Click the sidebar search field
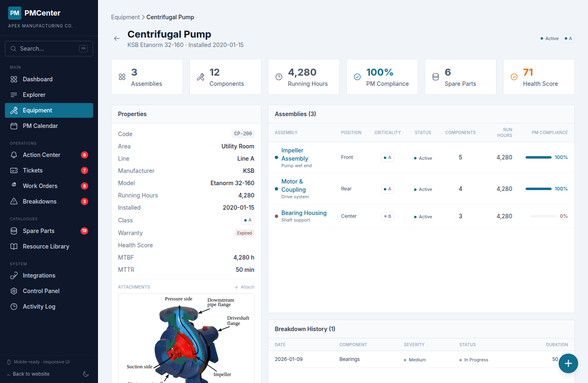Viewport: 588px width, 383px height. [x=49, y=49]
